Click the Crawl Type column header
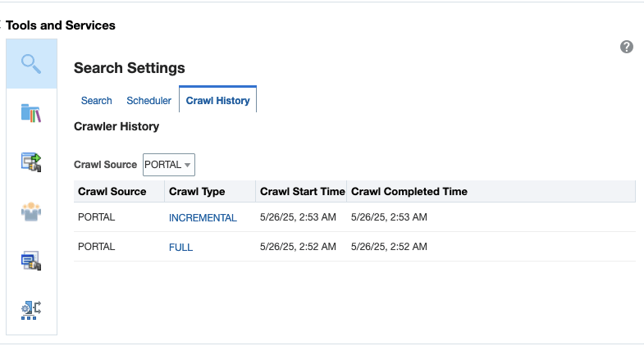The width and height of the screenshot is (644, 346). [197, 192]
